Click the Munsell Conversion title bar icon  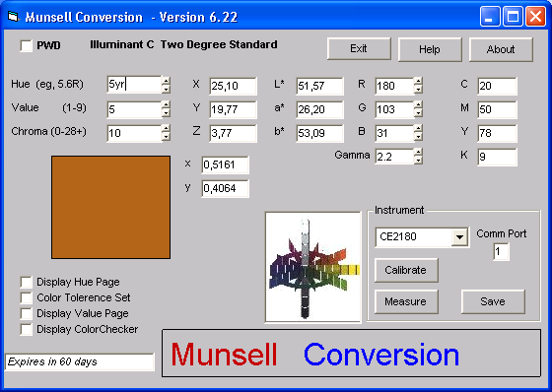point(13,16)
